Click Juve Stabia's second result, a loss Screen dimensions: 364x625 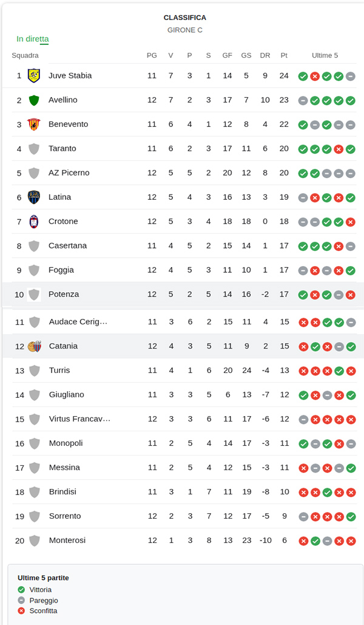(315, 76)
